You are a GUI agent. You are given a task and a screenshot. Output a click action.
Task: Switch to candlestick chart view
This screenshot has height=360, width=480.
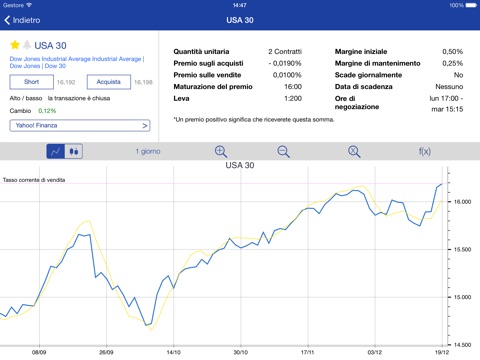pyautogui.click(x=74, y=151)
